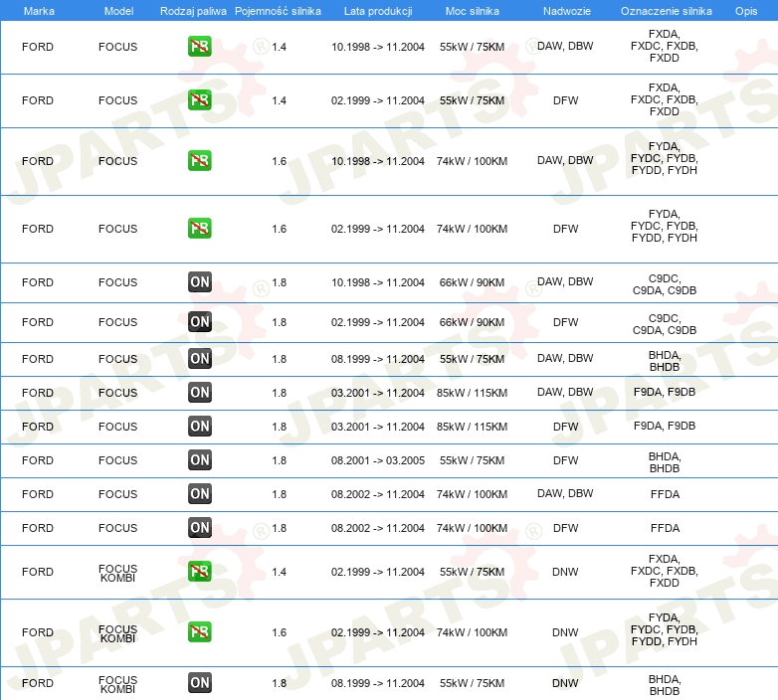
Task: Click the Opis column header
Action: [745, 10]
